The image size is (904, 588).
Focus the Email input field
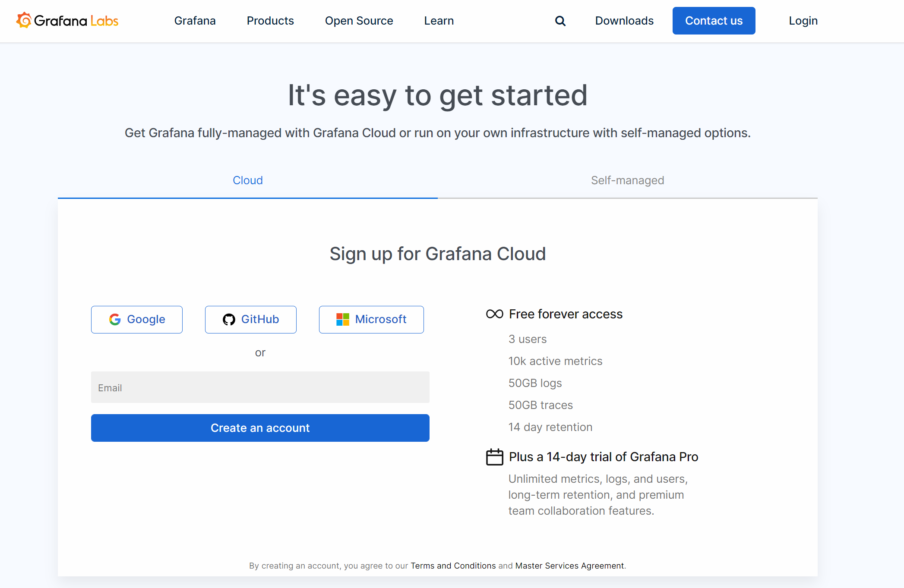click(x=260, y=387)
